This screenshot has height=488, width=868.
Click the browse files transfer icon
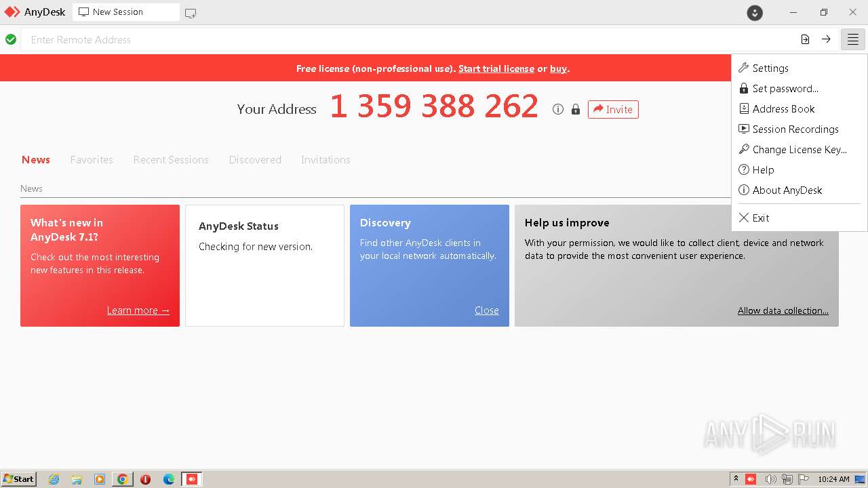[x=805, y=39]
